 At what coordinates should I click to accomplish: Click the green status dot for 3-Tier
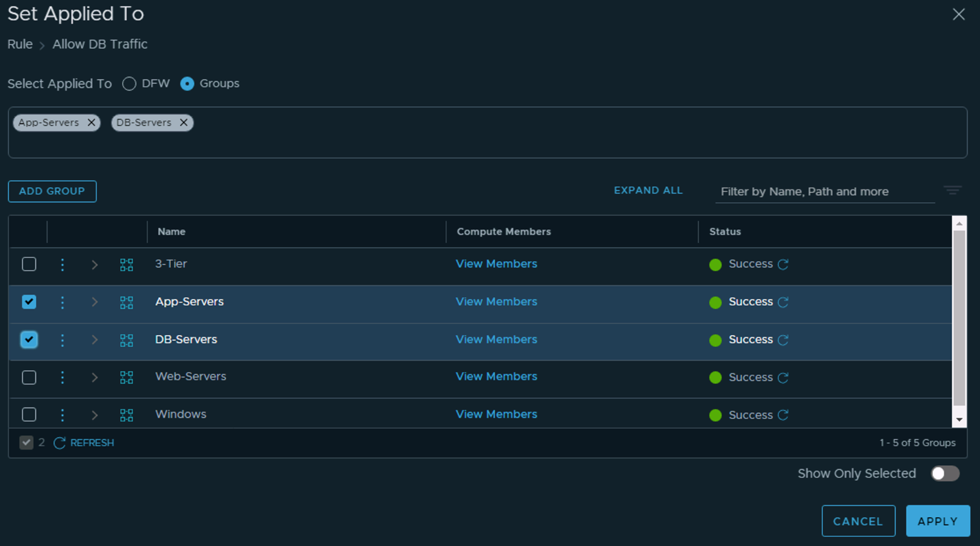click(715, 265)
